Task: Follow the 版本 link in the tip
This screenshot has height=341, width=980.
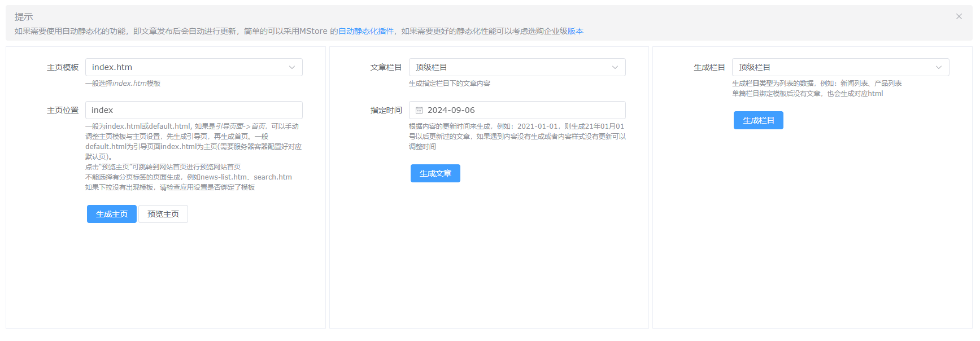Action: click(x=576, y=31)
